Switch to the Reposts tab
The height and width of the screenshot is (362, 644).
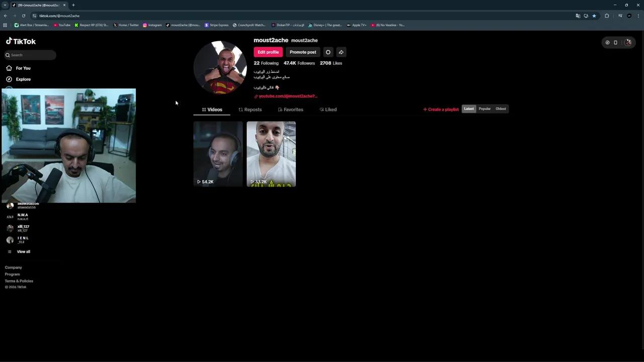(250, 110)
